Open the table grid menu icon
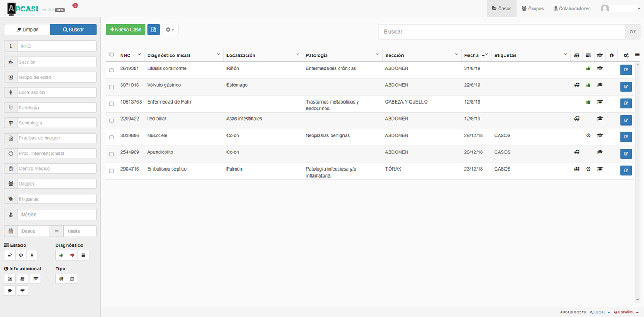 638,55
